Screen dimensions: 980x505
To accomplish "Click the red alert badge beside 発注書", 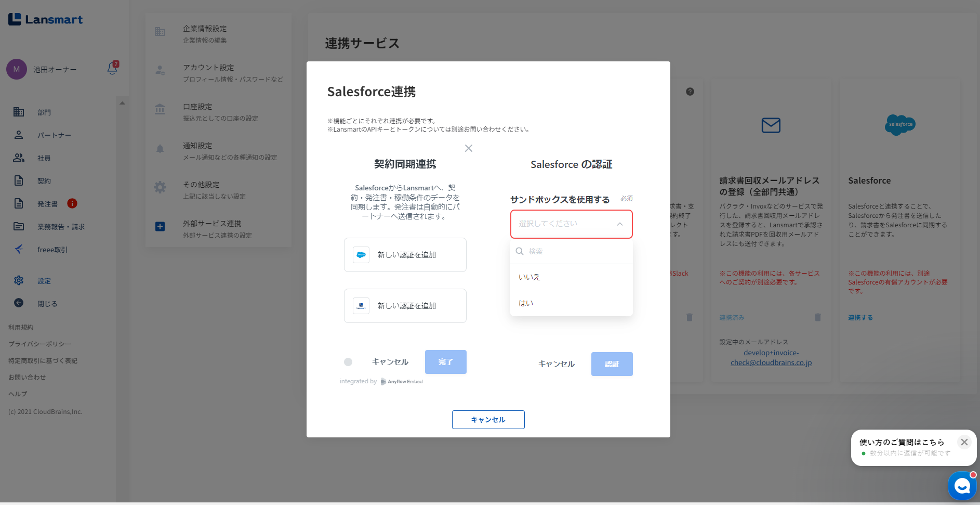I will (72, 203).
